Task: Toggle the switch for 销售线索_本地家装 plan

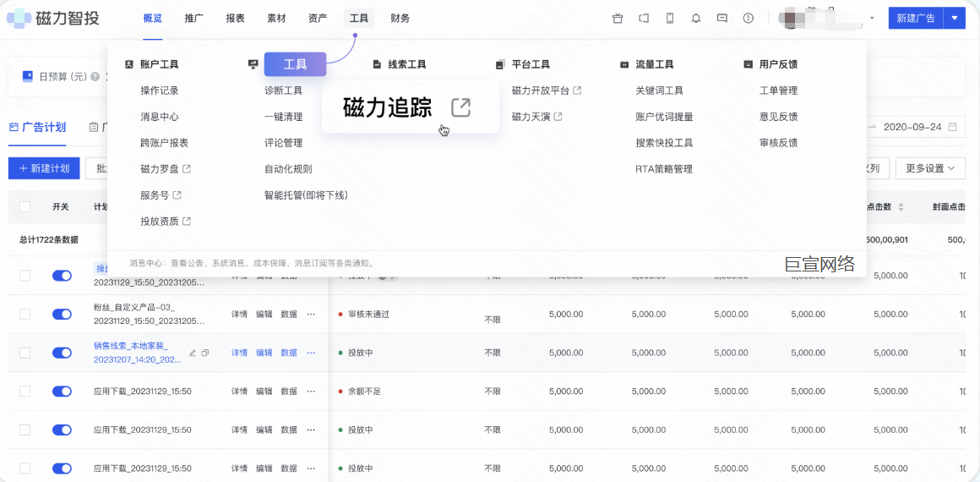Action: (x=62, y=353)
